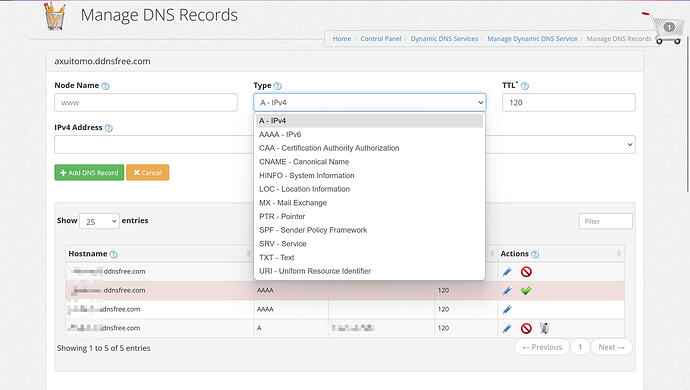The width and height of the screenshot is (690, 390).
Task: Focus the TTL input field
Action: coord(569,103)
